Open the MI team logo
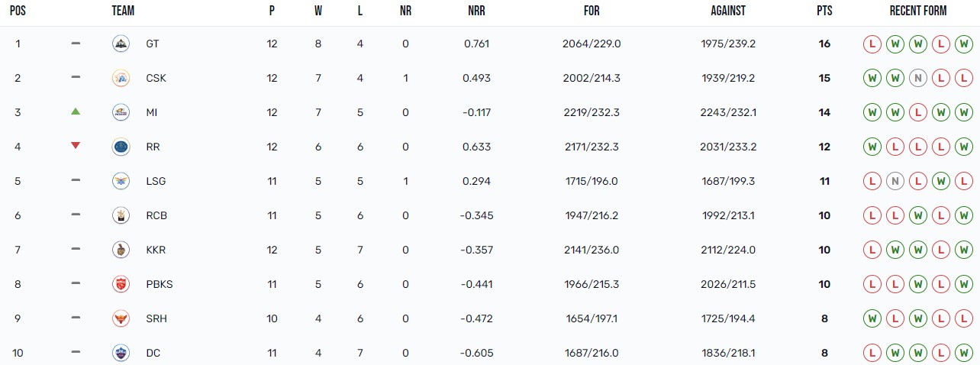Image resolution: width=980 pixels, height=365 pixels. 121,112
